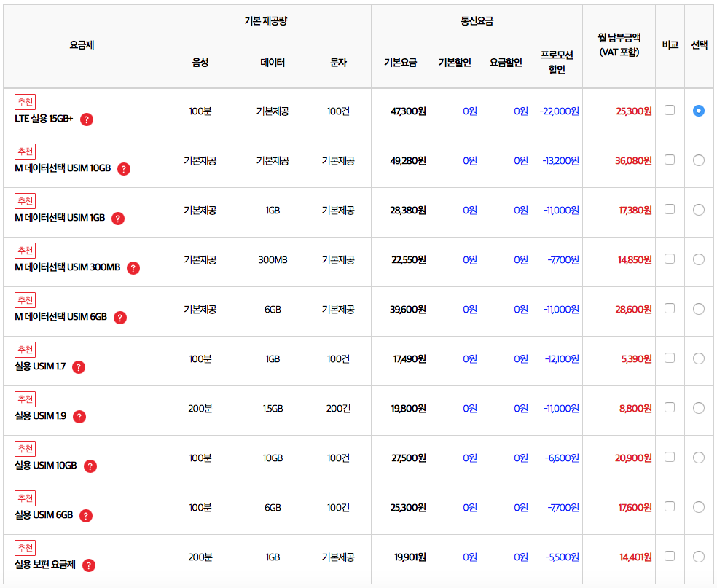Open help icon for M 데이터선택 USIM 6GB
This screenshot has width=717, height=588.
tap(119, 318)
